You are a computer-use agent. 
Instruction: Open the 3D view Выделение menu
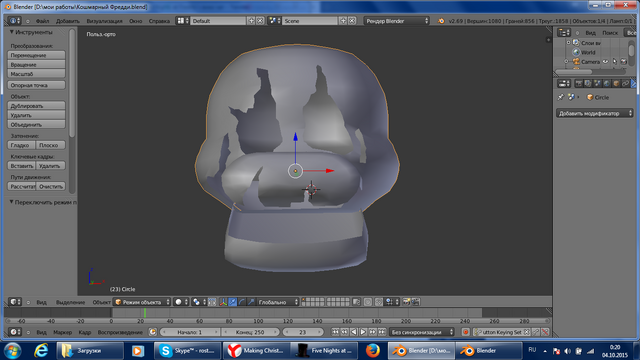pyautogui.click(x=71, y=302)
